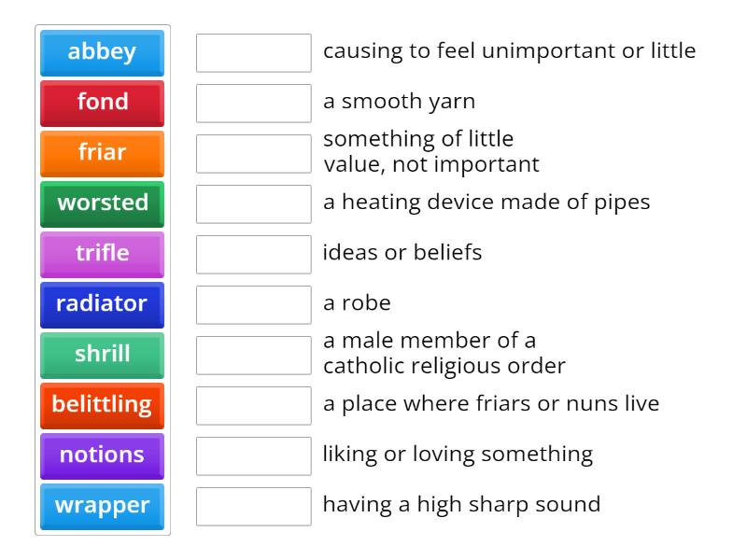This screenshot has height=560, width=747.
Task: Click the purple 'trifle' word tile
Action: (x=102, y=254)
